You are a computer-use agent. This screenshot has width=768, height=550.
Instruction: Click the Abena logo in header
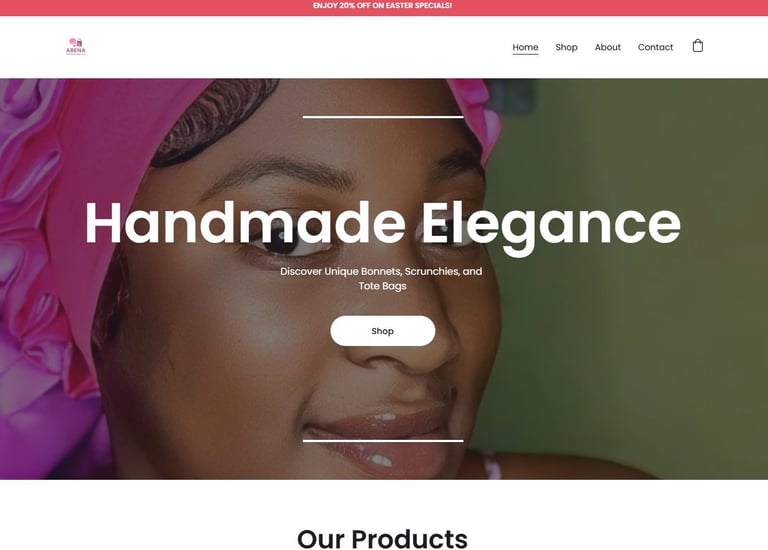76,47
